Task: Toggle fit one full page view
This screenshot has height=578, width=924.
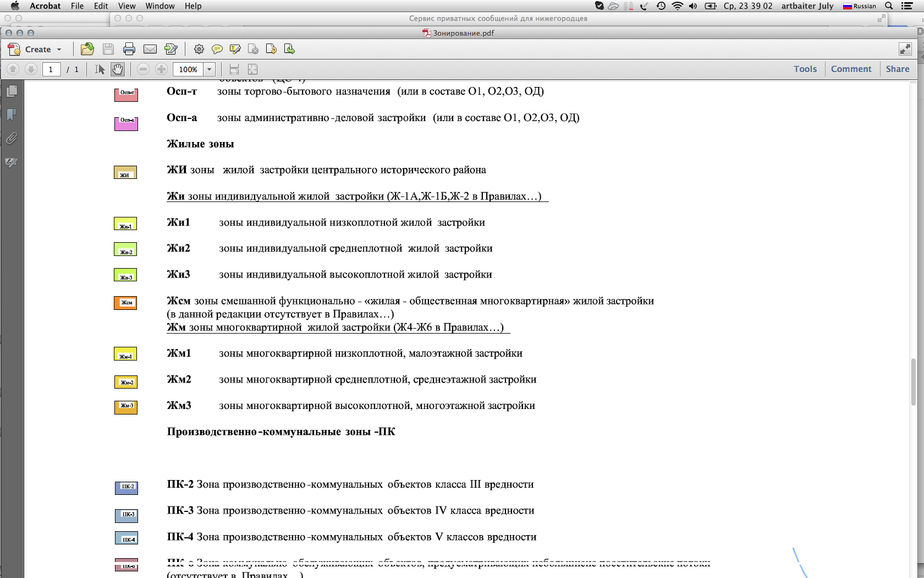Action: pos(252,69)
